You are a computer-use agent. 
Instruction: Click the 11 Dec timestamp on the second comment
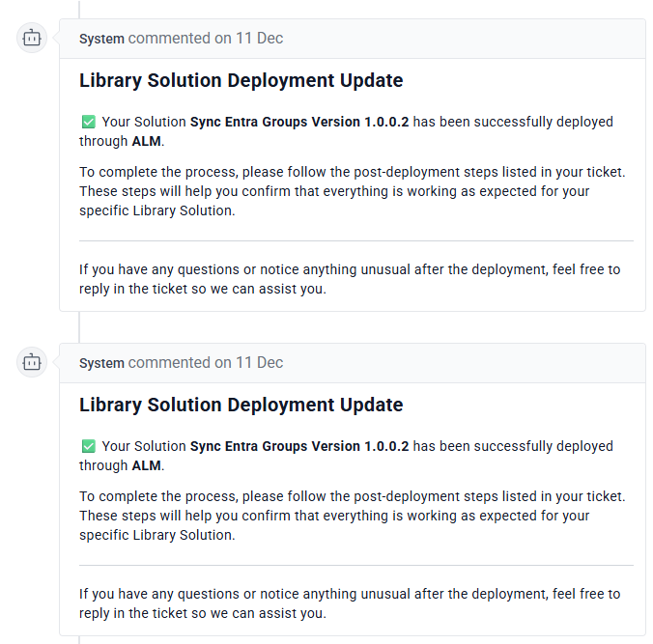(259, 363)
